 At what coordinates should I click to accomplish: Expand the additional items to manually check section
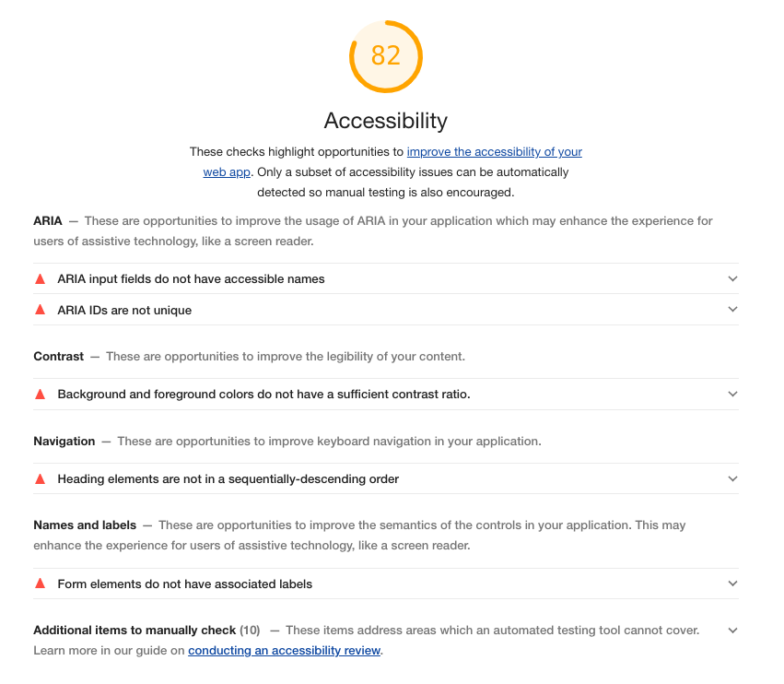pos(732,630)
